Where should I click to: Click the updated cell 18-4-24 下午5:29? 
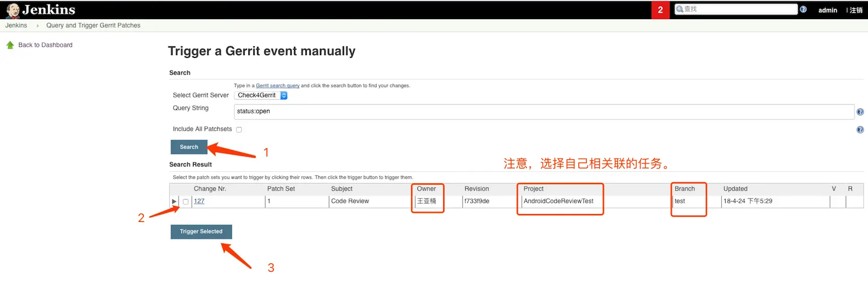pyautogui.click(x=748, y=201)
